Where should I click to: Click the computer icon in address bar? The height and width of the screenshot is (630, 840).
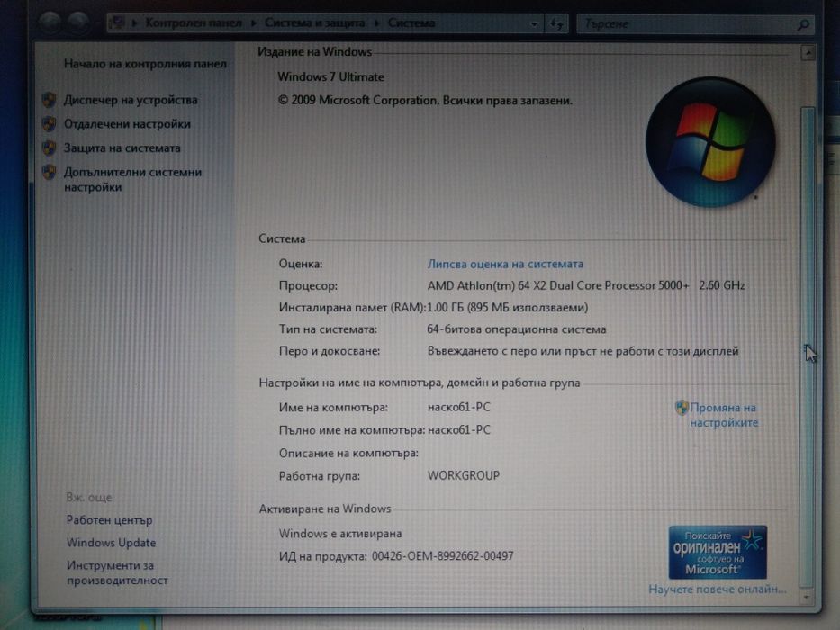[117, 23]
